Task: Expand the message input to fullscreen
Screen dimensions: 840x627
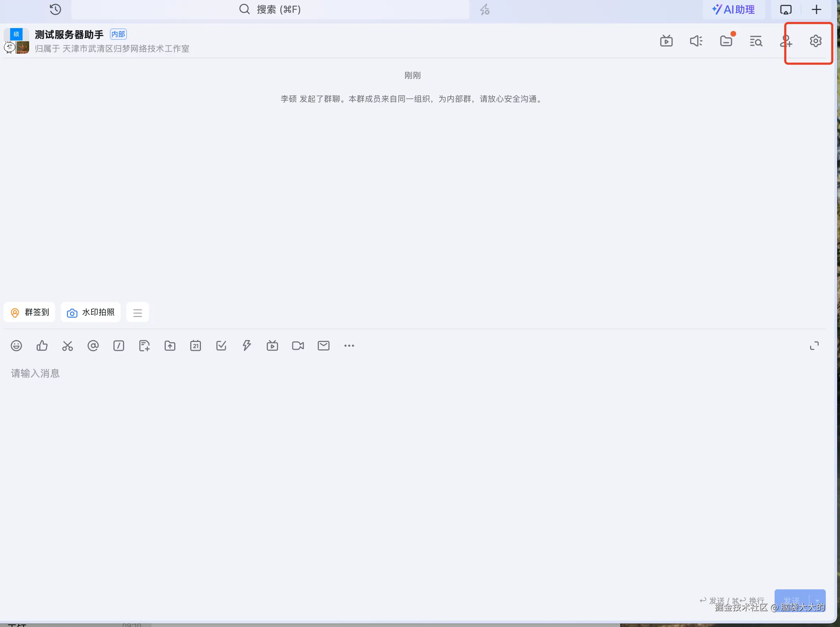Action: pos(814,346)
